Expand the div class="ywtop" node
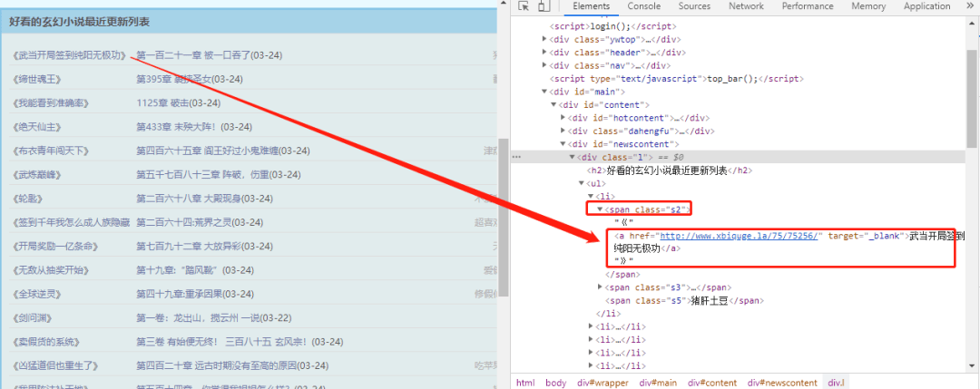This screenshot has height=389, width=980. pyautogui.click(x=545, y=39)
